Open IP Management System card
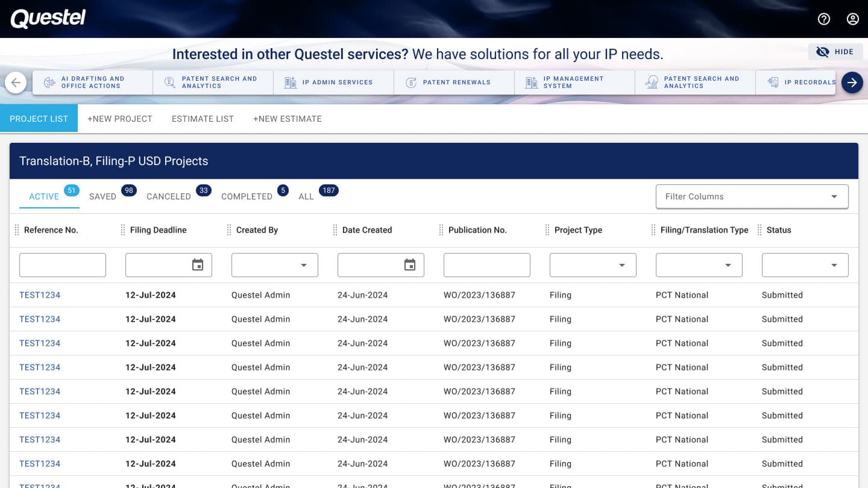 (x=574, y=83)
